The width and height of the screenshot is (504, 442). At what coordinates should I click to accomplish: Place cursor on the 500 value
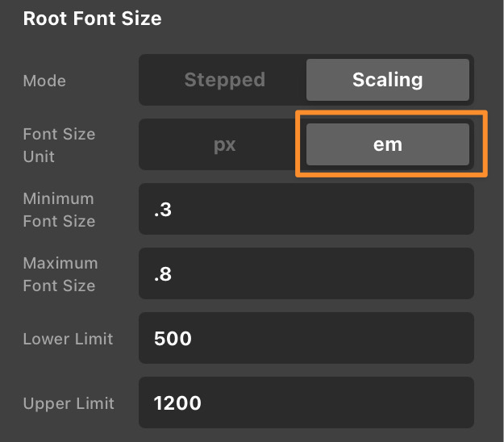tap(173, 339)
